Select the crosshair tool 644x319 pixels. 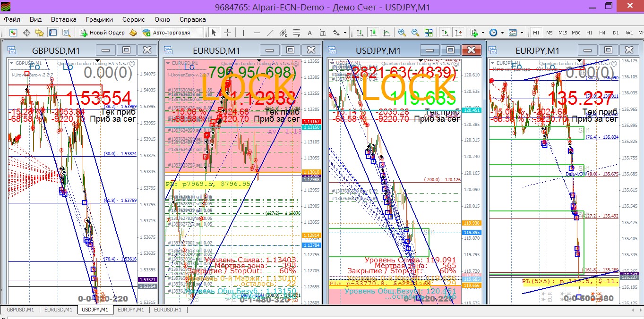tap(227, 33)
